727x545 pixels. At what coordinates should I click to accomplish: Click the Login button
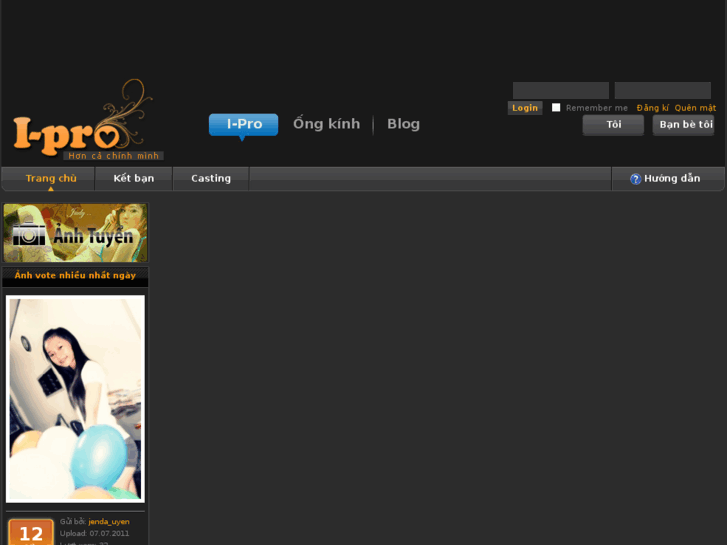point(525,108)
